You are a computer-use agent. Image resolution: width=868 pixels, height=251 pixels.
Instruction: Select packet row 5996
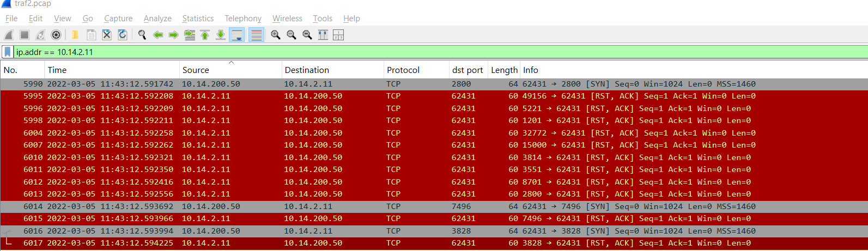point(434,108)
